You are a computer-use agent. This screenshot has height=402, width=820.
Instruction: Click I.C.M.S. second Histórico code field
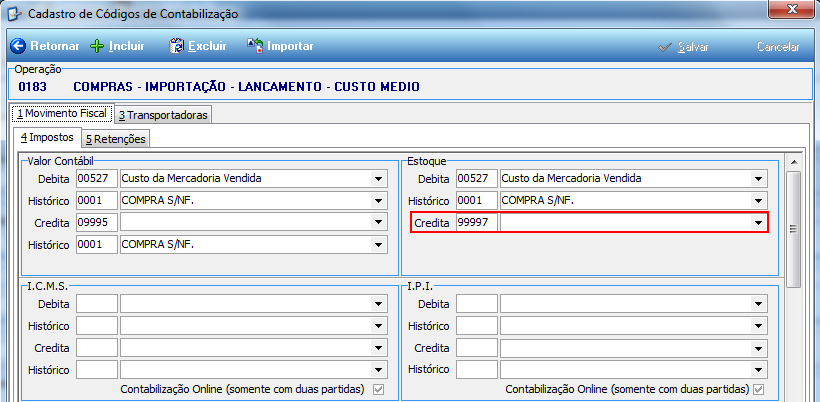click(x=97, y=370)
